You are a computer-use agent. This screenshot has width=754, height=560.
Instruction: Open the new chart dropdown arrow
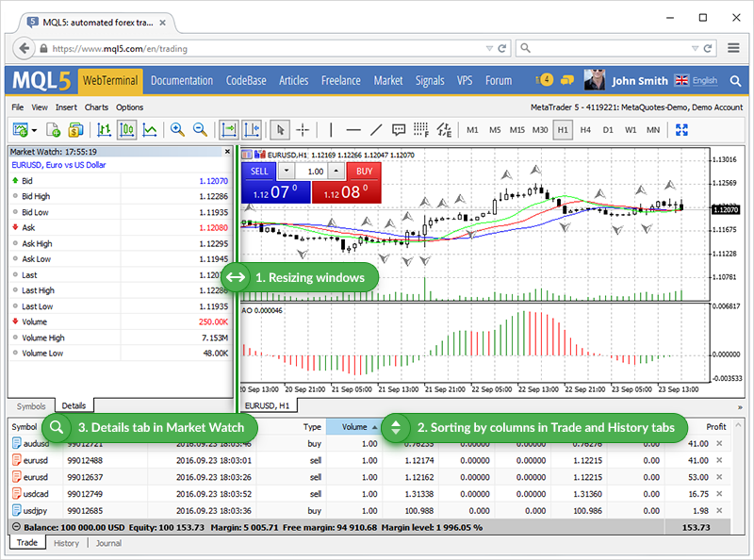coord(34,130)
